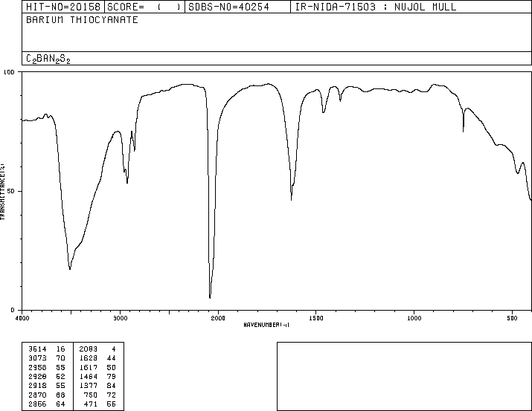
Task: Select peak table entry 1628
Action: (89, 358)
